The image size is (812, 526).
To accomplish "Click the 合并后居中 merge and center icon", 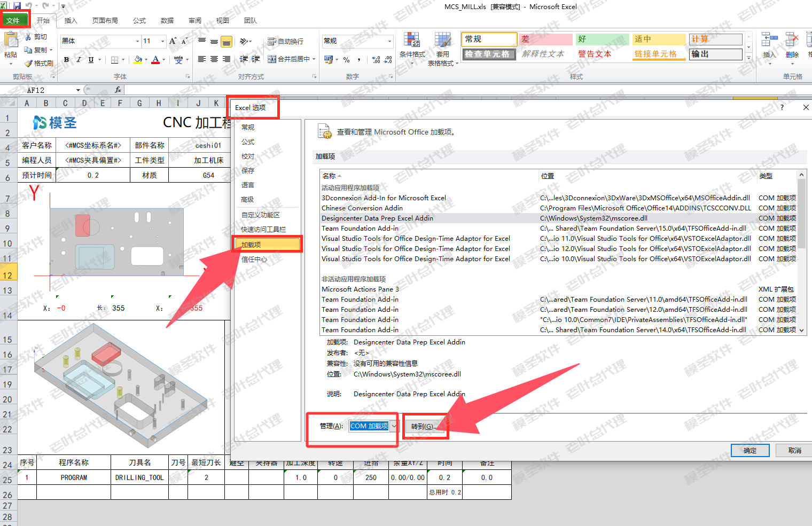I will pos(291,59).
